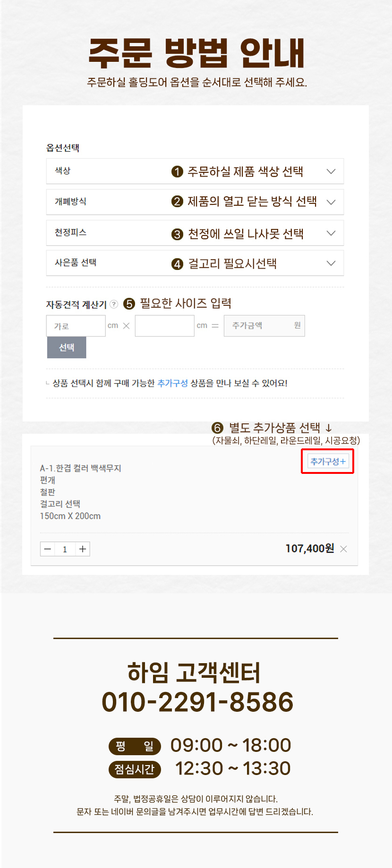Increase quantity with the plus button
This screenshot has height=868, width=392.
[x=83, y=549]
